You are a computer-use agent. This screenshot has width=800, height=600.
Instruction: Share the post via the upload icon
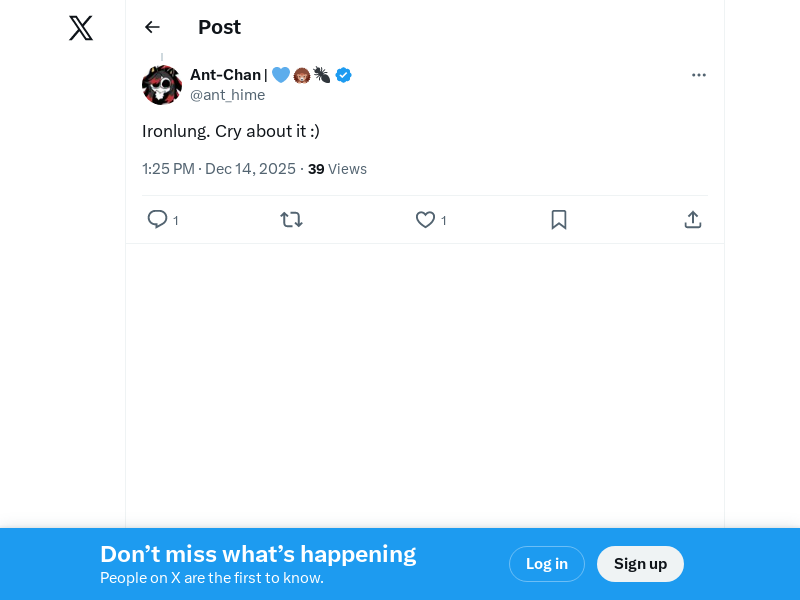pos(693,219)
